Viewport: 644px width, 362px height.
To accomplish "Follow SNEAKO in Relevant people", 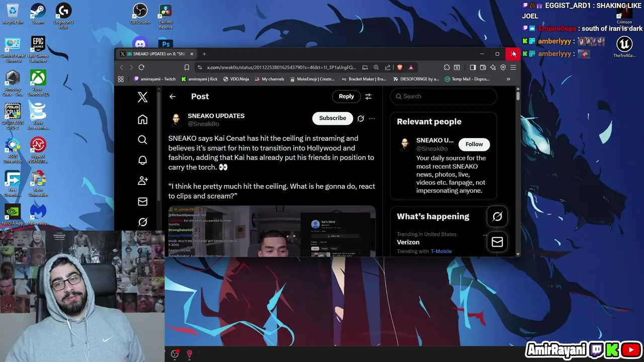I will point(474,144).
